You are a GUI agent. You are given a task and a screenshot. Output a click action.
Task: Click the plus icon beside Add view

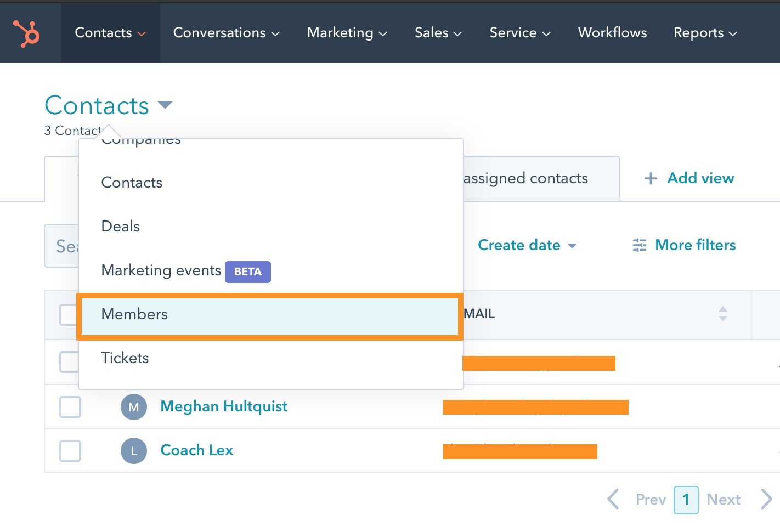[651, 179]
